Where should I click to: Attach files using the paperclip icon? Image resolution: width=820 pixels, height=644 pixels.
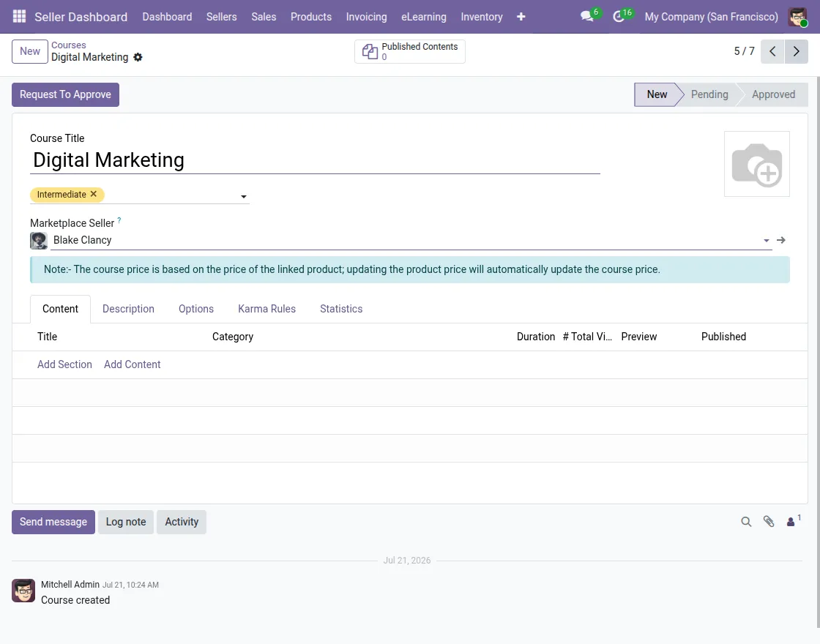tap(769, 522)
